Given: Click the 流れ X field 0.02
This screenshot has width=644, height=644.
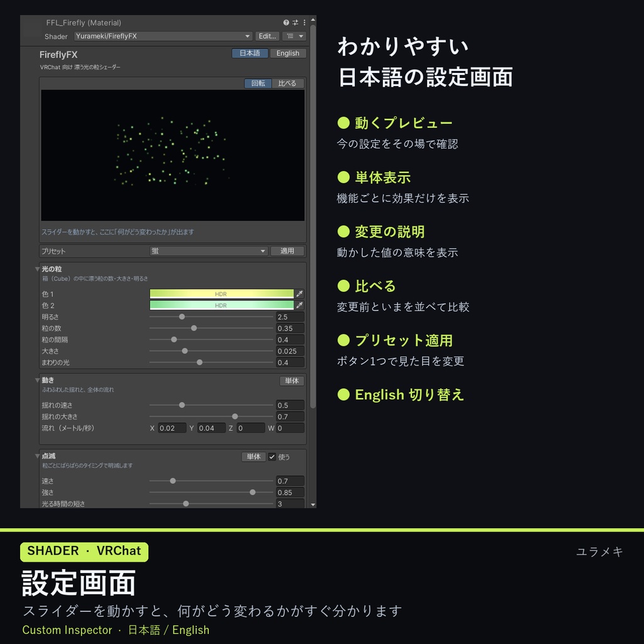Looking at the screenshot, I should [172, 428].
